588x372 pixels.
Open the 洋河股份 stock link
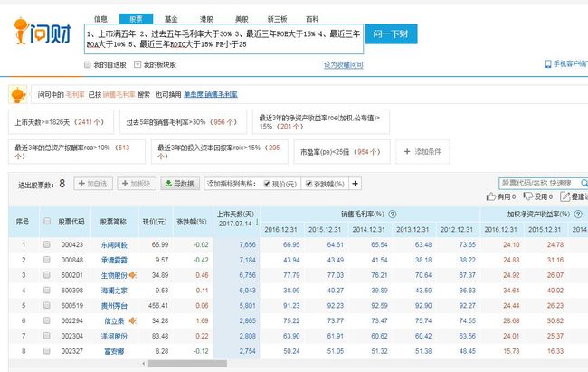pyautogui.click(x=114, y=336)
